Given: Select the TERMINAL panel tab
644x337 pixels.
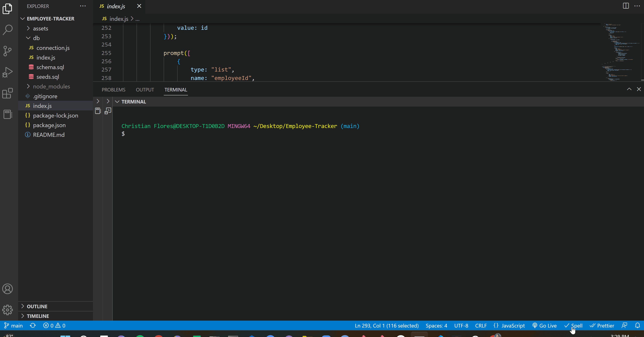Looking at the screenshot, I should click(x=176, y=90).
